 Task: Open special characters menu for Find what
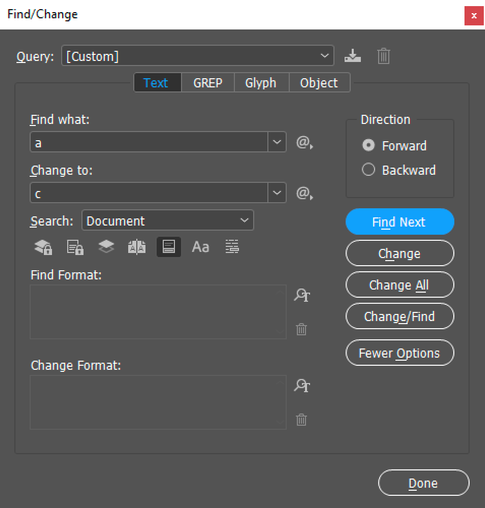[x=304, y=143]
